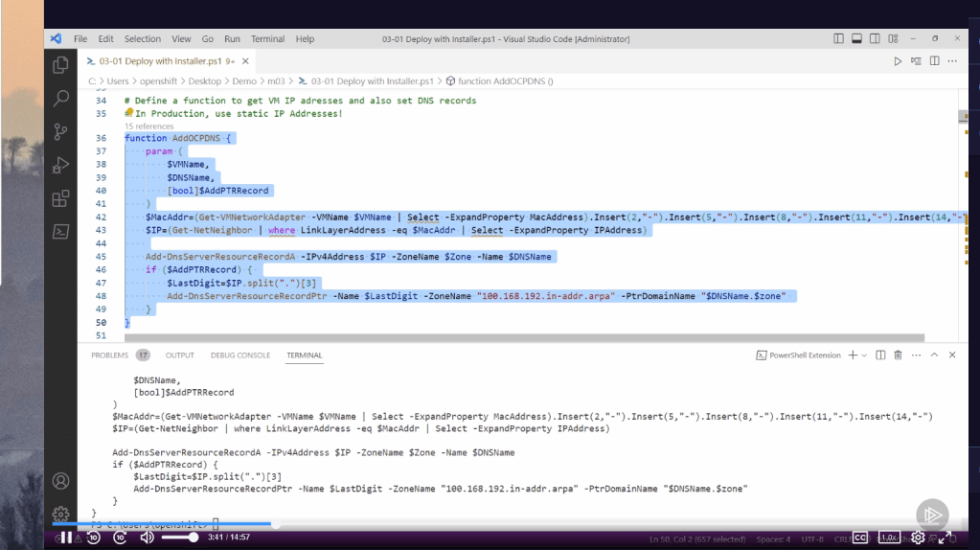Open the View menu
This screenshot has width=980, height=550.
pos(181,38)
